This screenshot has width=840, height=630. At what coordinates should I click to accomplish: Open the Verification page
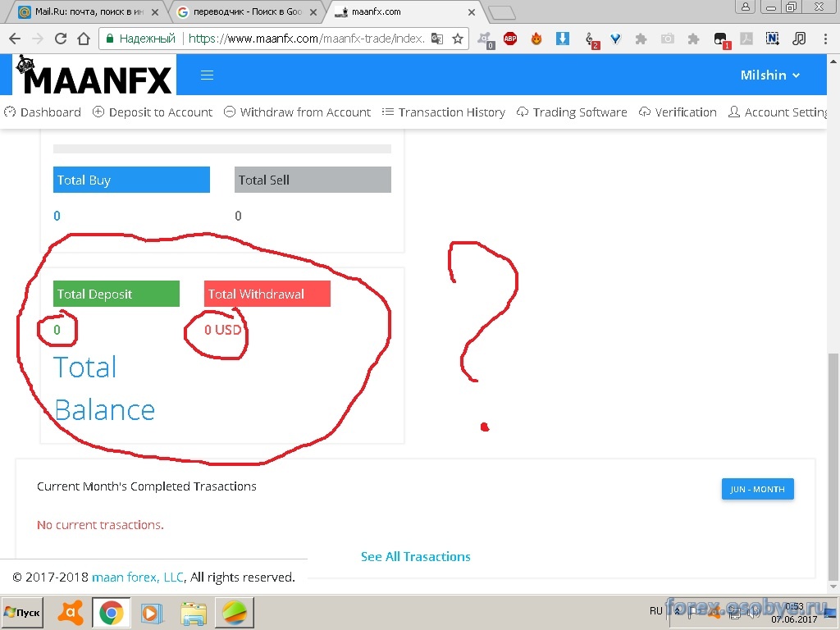coord(677,112)
